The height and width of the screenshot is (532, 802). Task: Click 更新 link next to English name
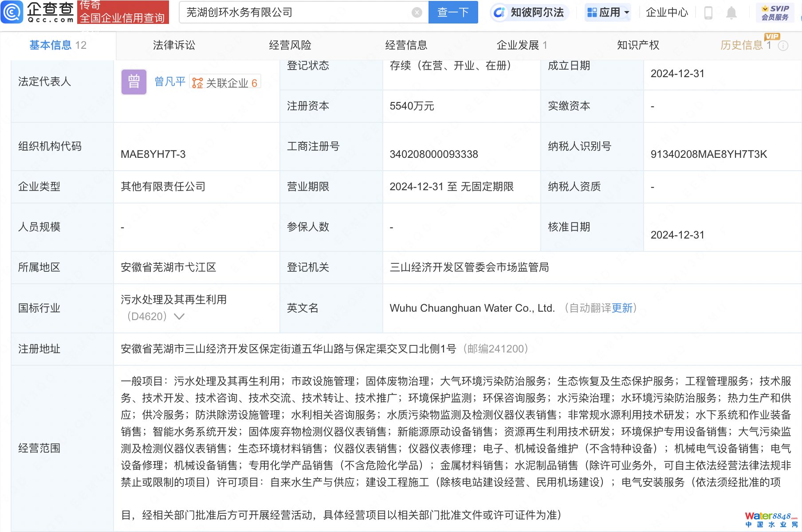(x=622, y=308)
